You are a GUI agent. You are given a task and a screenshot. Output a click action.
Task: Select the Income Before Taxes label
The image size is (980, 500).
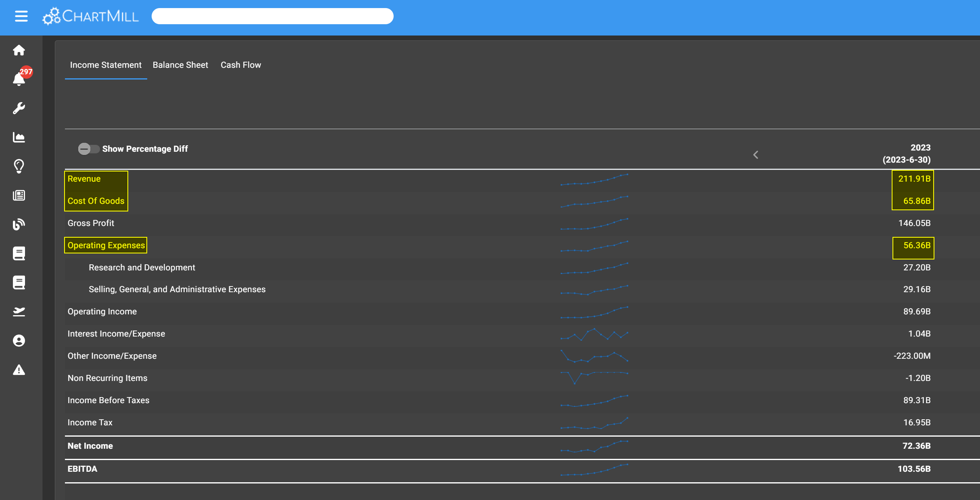[x=108, y=400]
